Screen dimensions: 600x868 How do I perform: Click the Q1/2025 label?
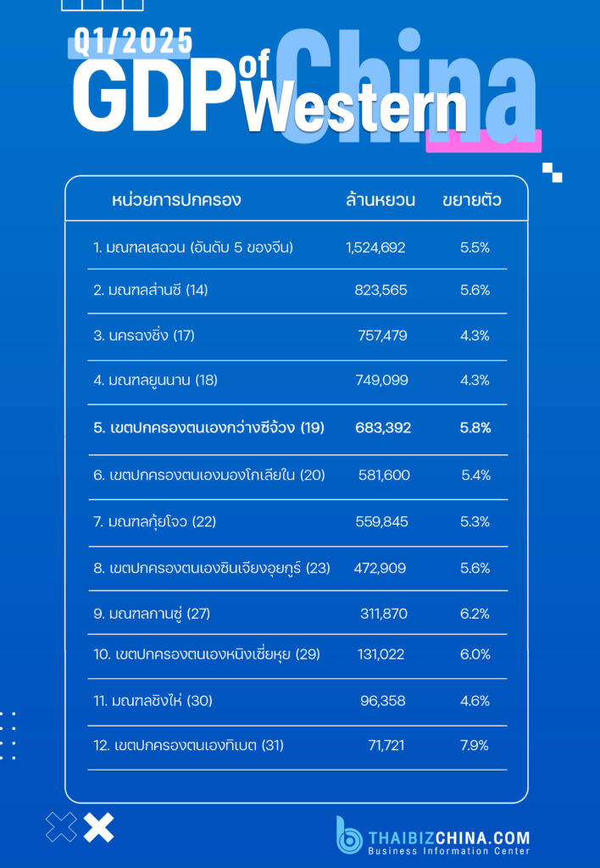tap(133, 41)
